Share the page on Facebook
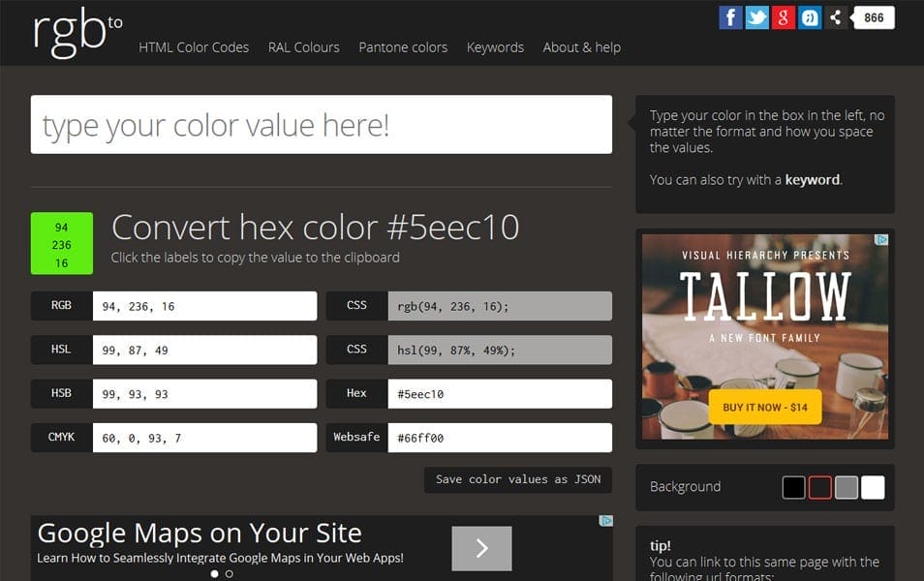Viewport: 924px width, 581px height. point(731,15)
